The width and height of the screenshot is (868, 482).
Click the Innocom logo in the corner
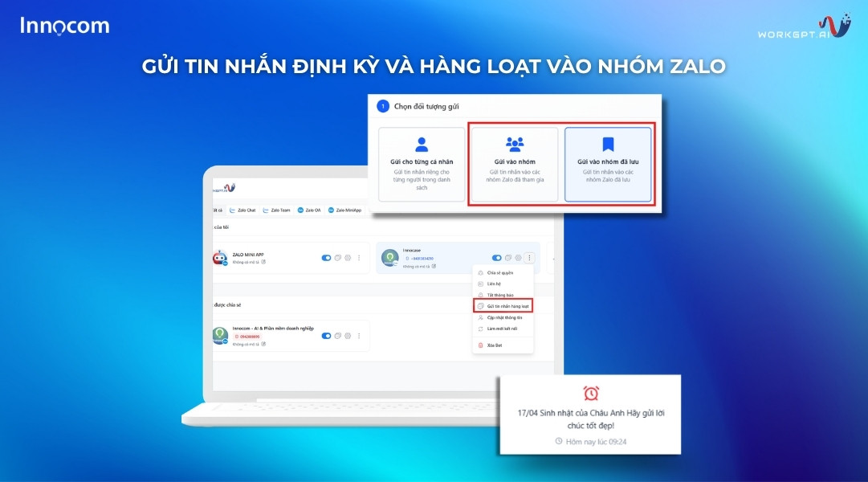pyautogui.click(x=65, y=26)
